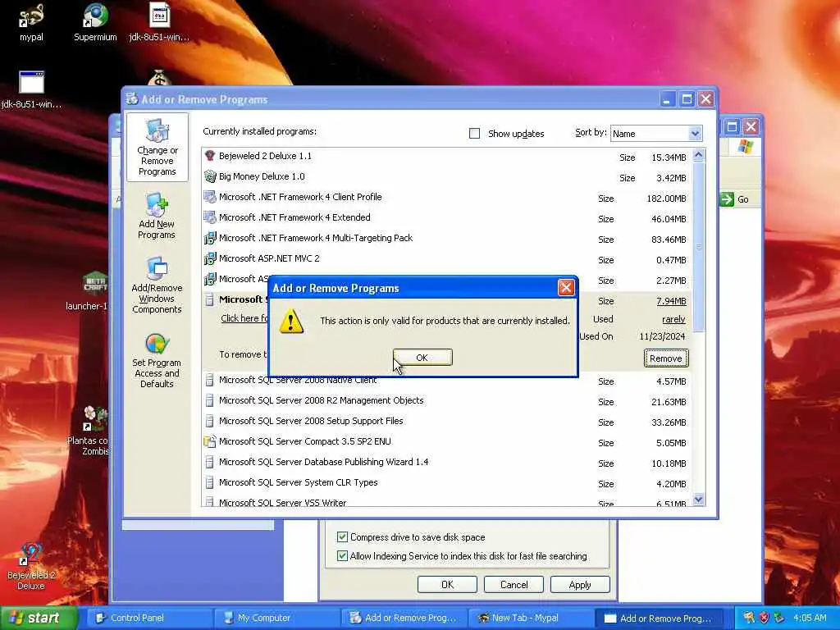Toggle Compress drive to save disk space
Viewport: 840px width, 630px height.
pyautogui.click(x=342, y=536)
